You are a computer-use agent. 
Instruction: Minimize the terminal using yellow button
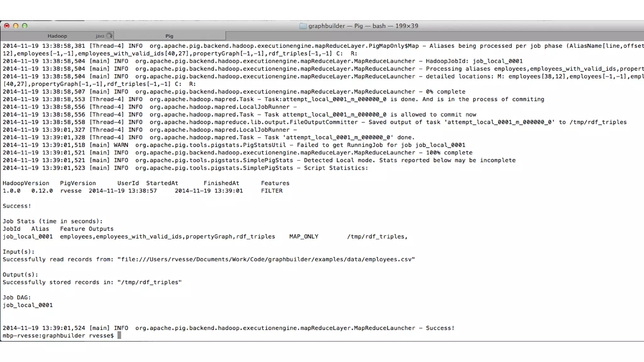tap(16, 26)
